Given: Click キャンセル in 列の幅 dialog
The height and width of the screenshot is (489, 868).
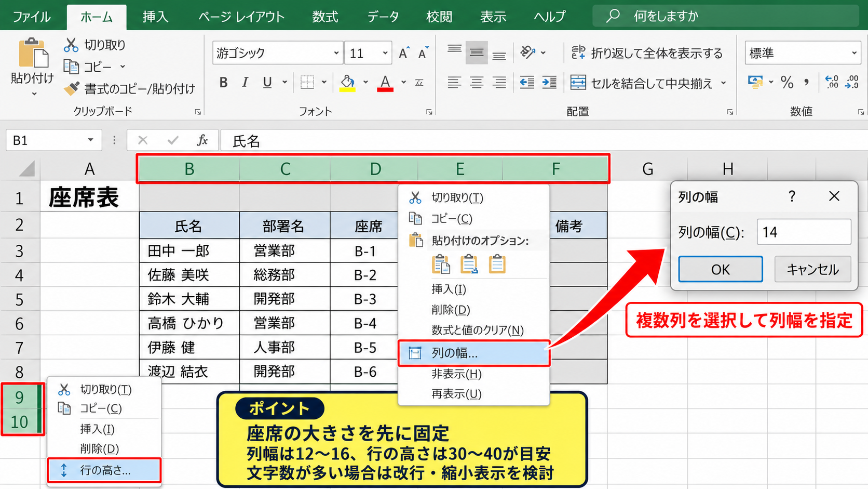Looking at the screenshot, I should tap(812, 269).
